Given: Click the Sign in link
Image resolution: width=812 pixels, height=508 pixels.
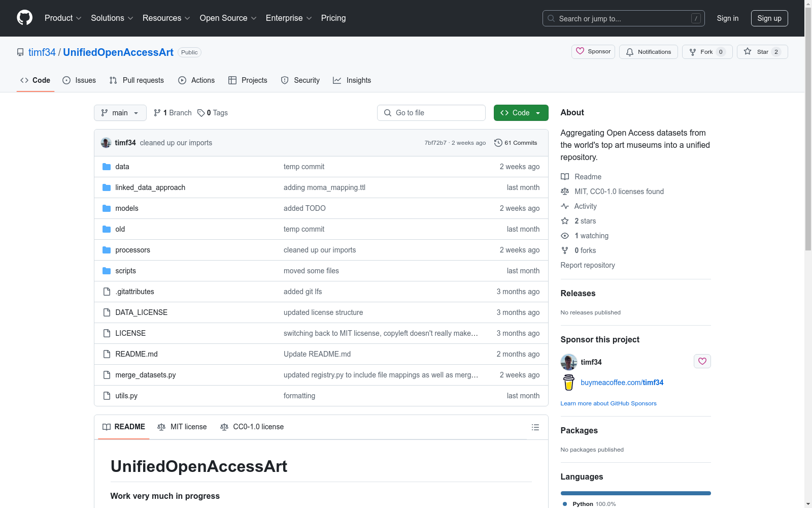Looking at the screenshot, I should click(728, 18).
